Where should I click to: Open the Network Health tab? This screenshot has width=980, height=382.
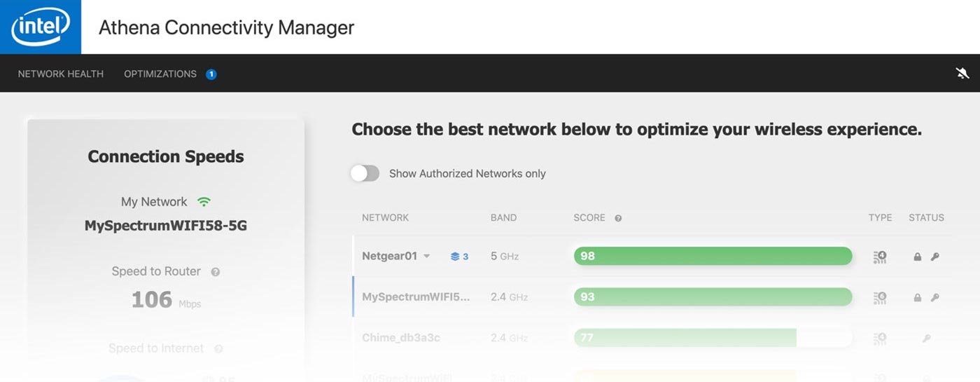(61, 74)
